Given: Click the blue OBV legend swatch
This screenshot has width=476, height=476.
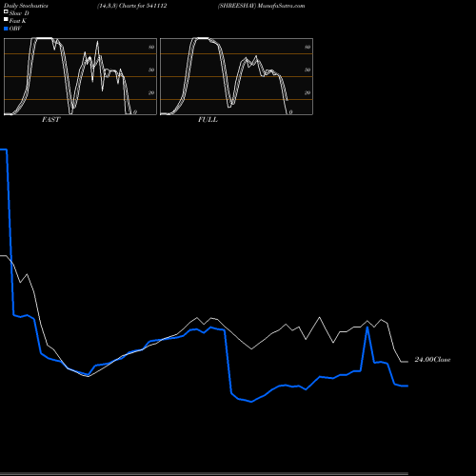Looking at the screenshot, I should pyautogui.click(x=6, y=29).
